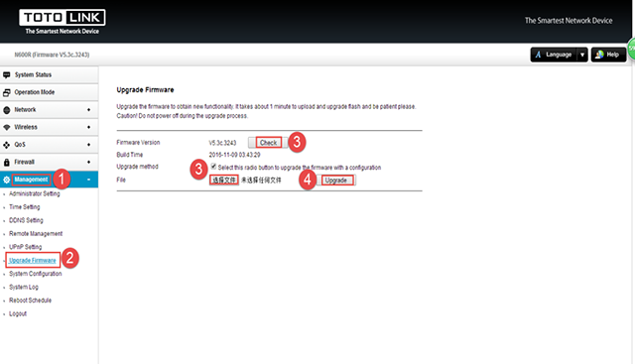Viewport: 635px width, 364px height.
Task: Expand the Network menu arrow
Action: 88,110
